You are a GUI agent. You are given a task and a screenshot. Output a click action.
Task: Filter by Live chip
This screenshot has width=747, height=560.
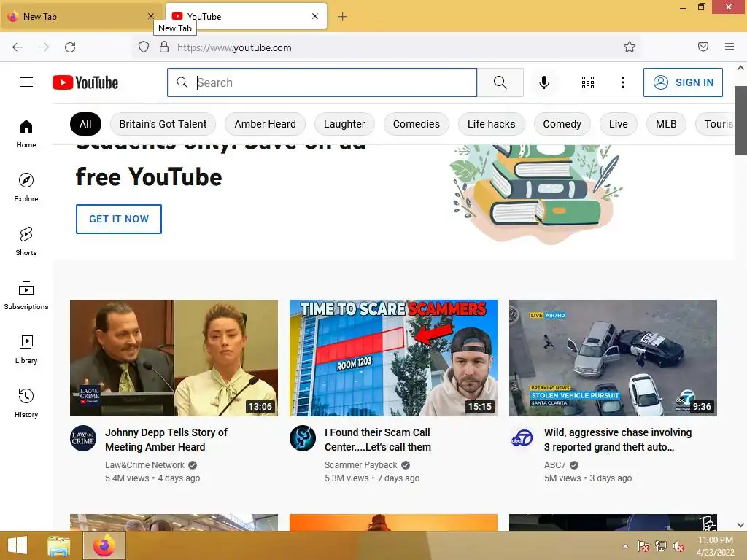[x=619, y=124]
